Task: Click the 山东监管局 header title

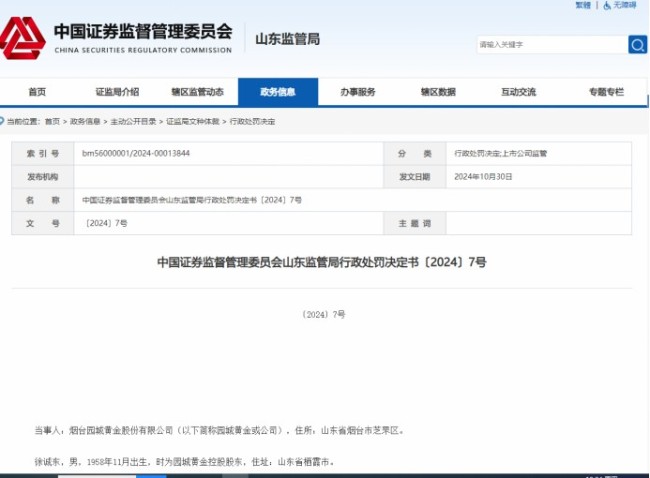Action: 287,39
